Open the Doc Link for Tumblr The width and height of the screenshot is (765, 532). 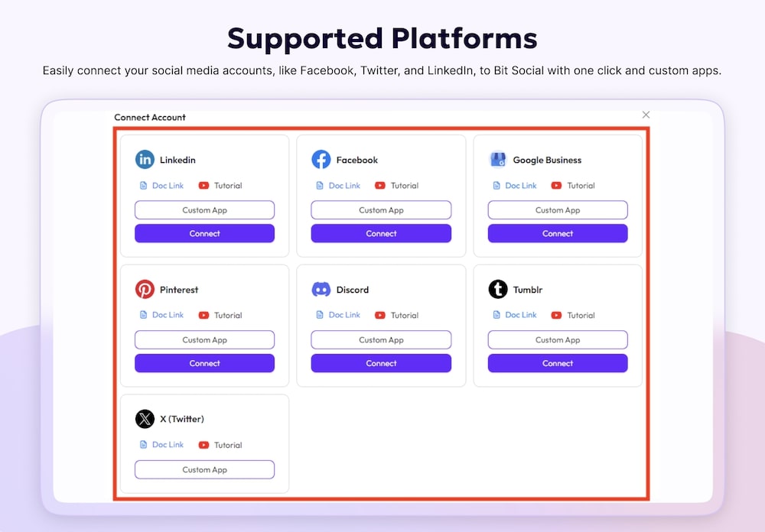(516, 315)
